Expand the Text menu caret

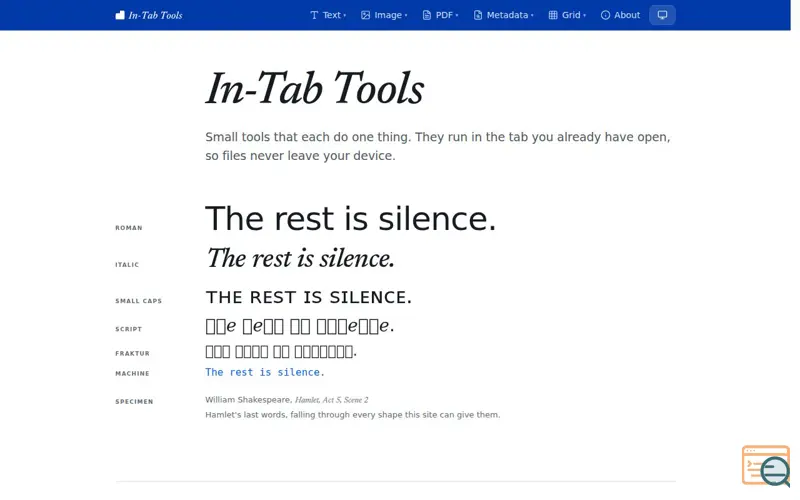pos(345,16)
